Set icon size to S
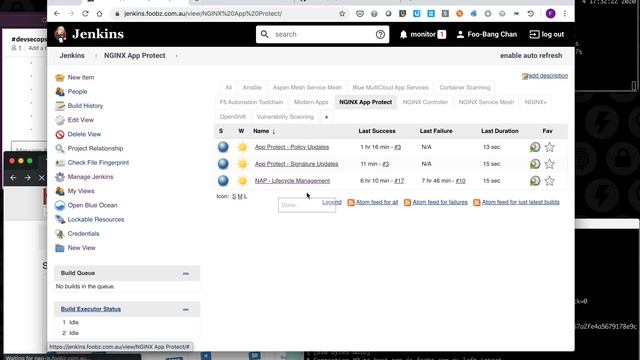The image size is (640, 360). [234, 196]
